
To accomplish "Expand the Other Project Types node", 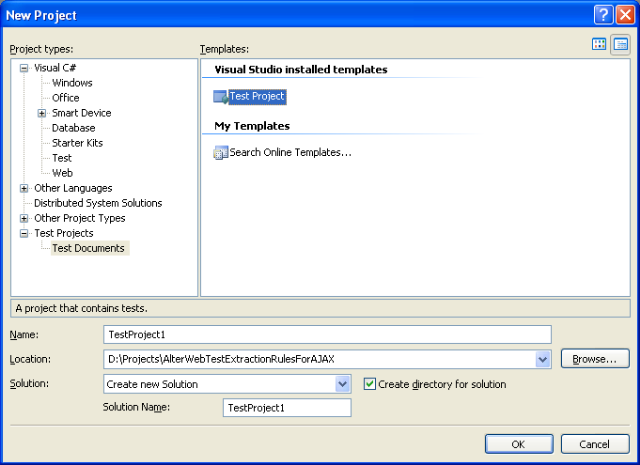I will pos(24,218).
